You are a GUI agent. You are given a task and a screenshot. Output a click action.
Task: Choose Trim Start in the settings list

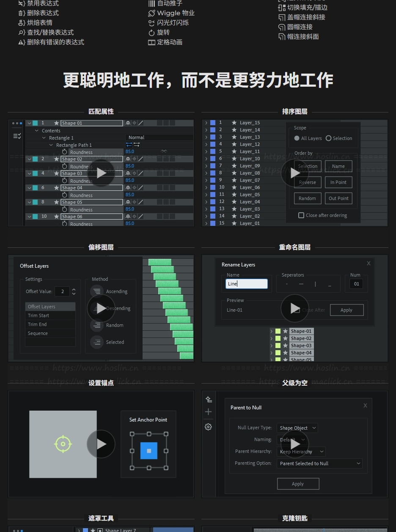tap(50, 315)
